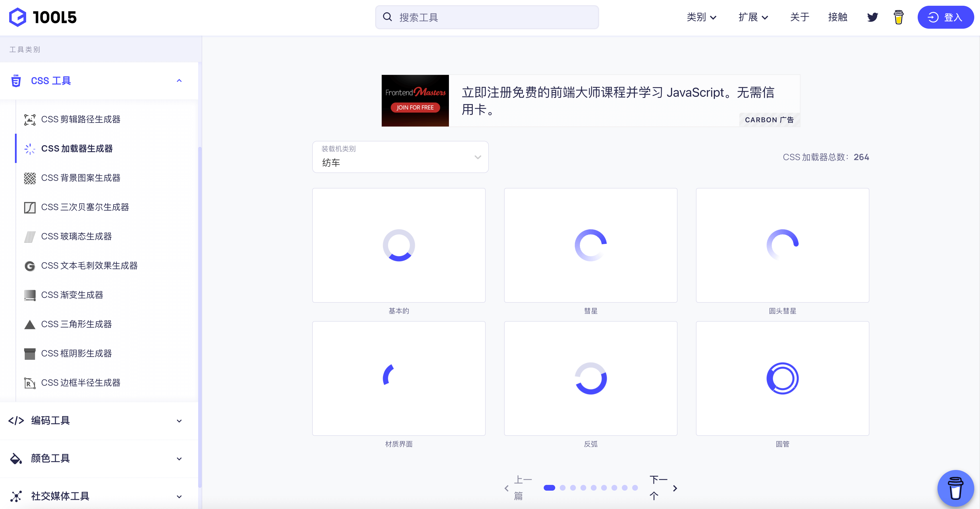This screenshot has width=980, height=509.
Task: Open CSS 文本毛刺效果生成器 tool
Action: click(89, 266)
